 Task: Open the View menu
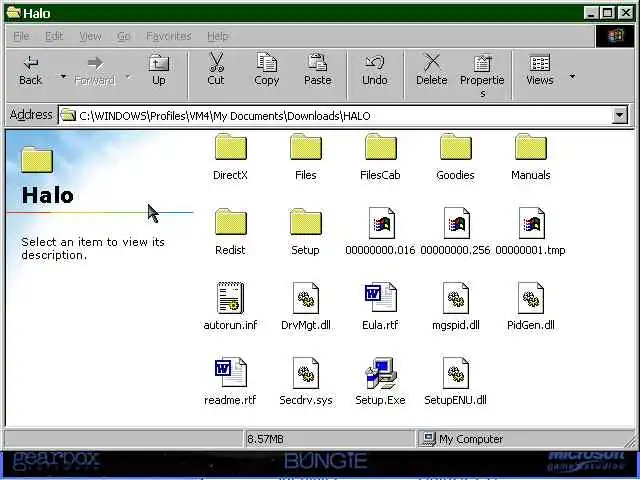(90, 36)
